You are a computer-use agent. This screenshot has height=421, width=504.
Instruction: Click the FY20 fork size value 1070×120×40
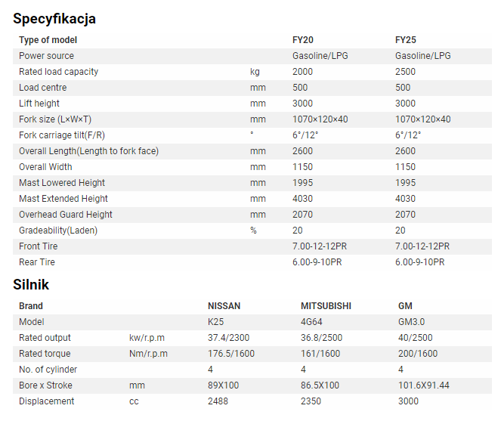pyautogui.click(x=320, y=119)
